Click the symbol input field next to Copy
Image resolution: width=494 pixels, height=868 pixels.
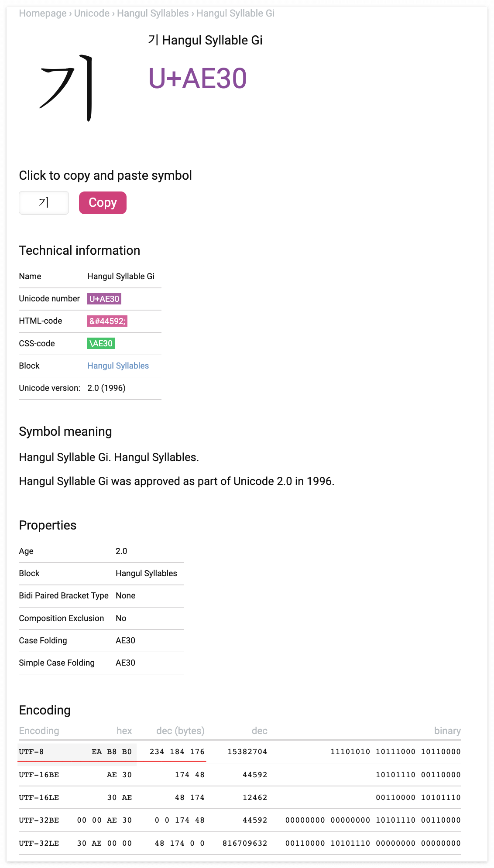[44, 203]
